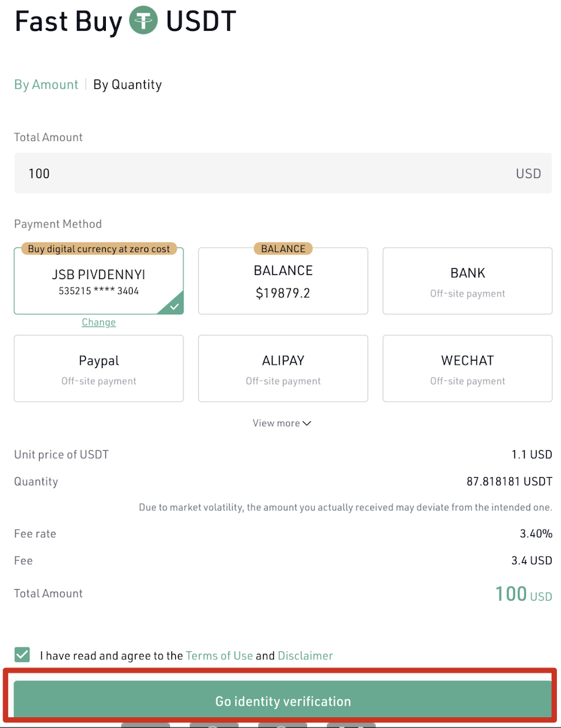Choose BALANCE $19879.2 payment method

pos(283,281)
